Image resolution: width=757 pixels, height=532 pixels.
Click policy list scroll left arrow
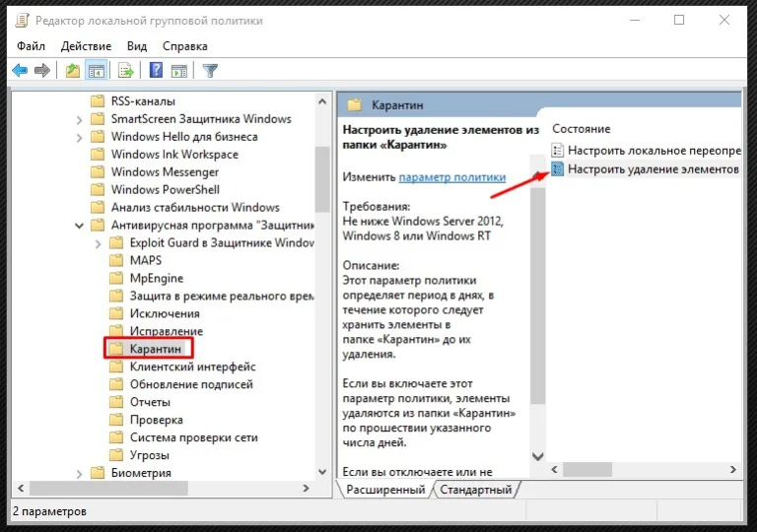554,469
